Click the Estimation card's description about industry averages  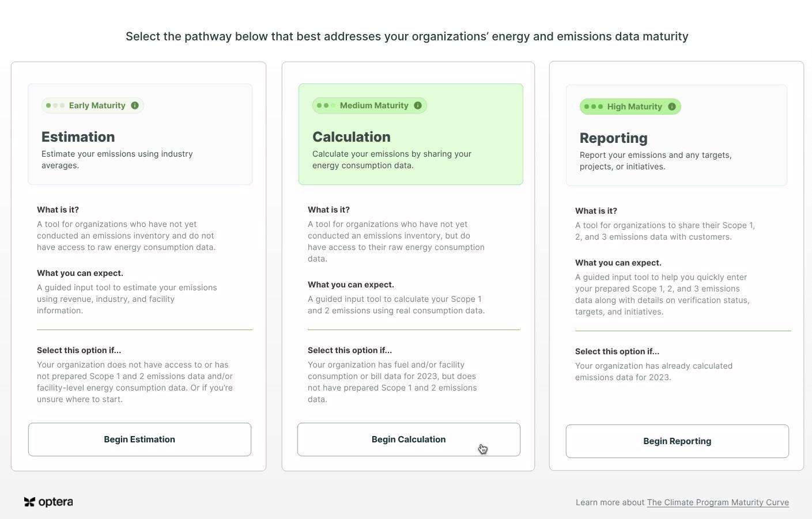[117, 160]
